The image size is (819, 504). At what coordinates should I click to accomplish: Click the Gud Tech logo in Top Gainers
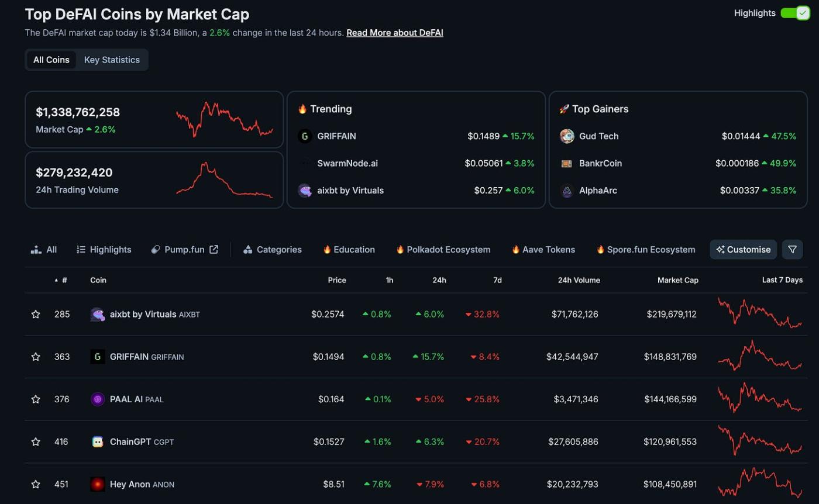567,136
